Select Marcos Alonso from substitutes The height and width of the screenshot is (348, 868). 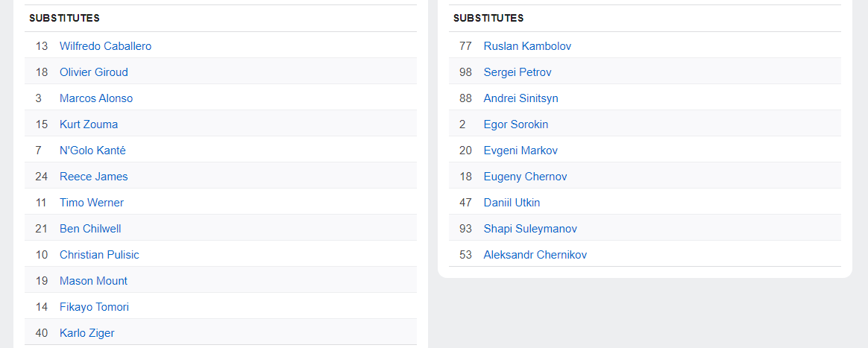coord(96,98)
